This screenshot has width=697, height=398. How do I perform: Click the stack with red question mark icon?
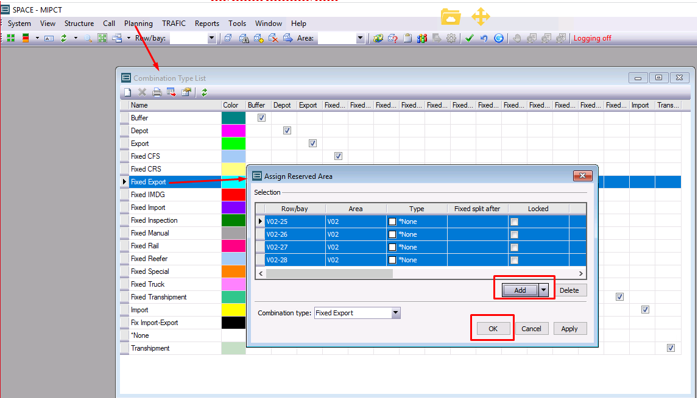pos(393,38)
